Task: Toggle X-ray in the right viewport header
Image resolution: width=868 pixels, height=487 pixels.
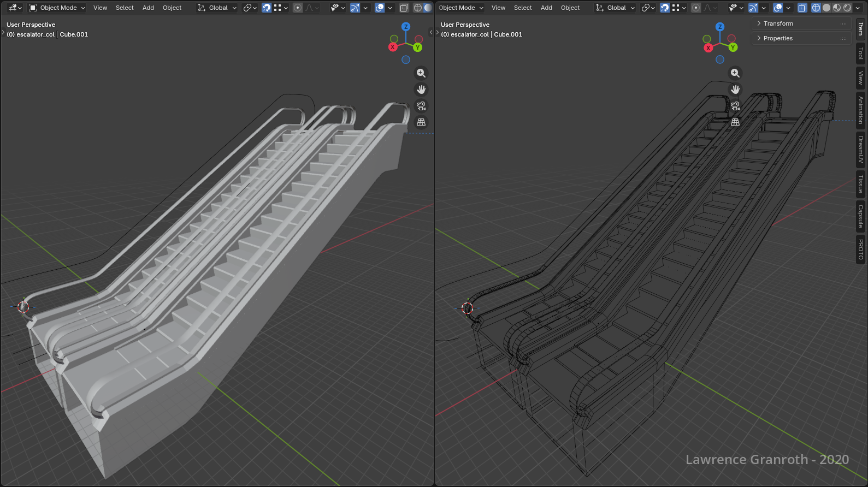Action: (x=802, y=8)
